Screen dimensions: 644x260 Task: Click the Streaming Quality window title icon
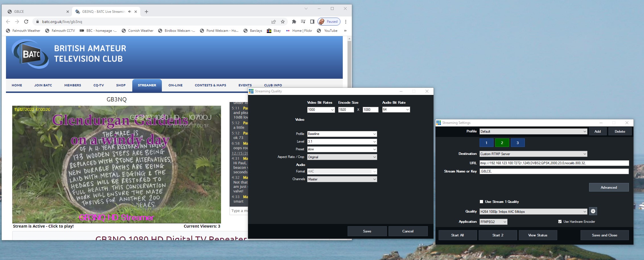tap(251, 91)
